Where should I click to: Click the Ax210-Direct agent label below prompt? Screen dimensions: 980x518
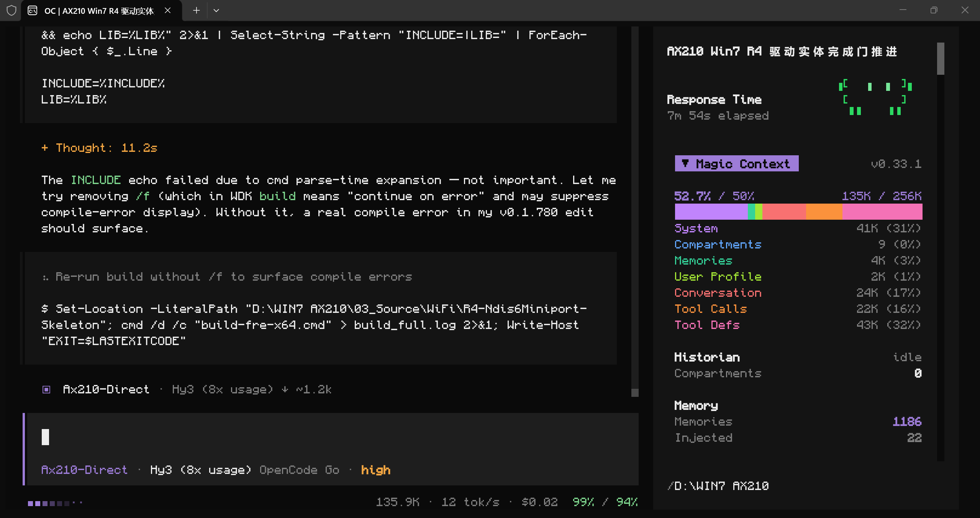[x=84, y=470]
